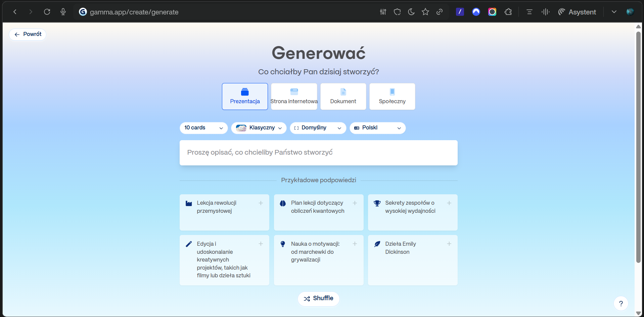Click the prompt description input field
This screenshot has width=644, height=317.
(319, 153)
